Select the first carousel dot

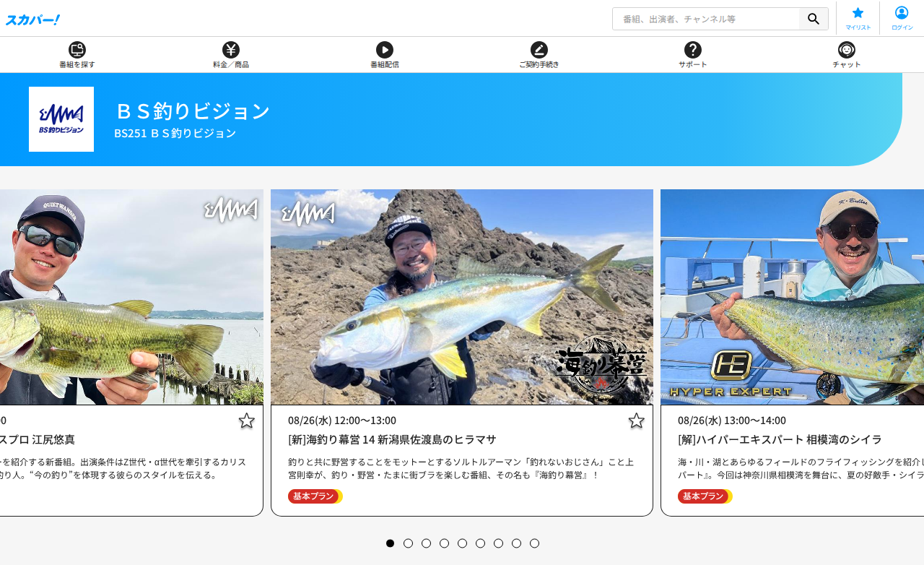(390, 543)
